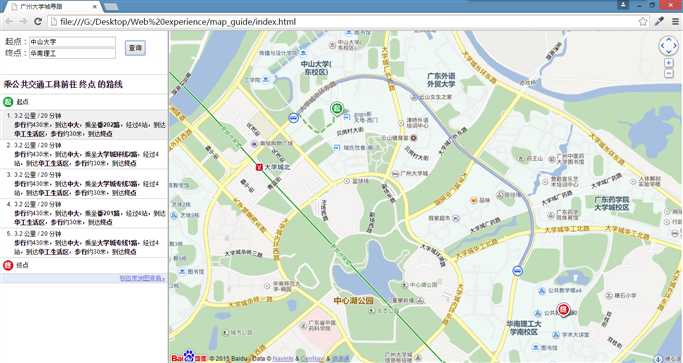Click the 广东药学院大学城校区 map label
The height and width of the screenshot is (363, 683).
click(x=612, y=204)
